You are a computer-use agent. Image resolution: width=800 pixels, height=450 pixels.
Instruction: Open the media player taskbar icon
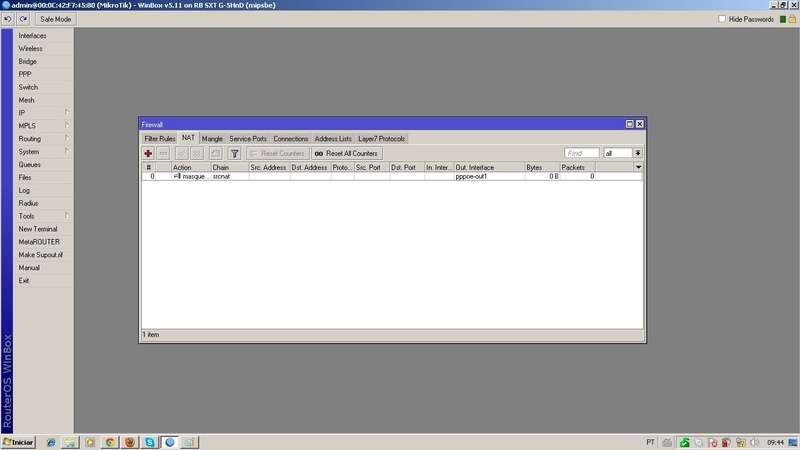pyautogui.click(x=90, y=442)
